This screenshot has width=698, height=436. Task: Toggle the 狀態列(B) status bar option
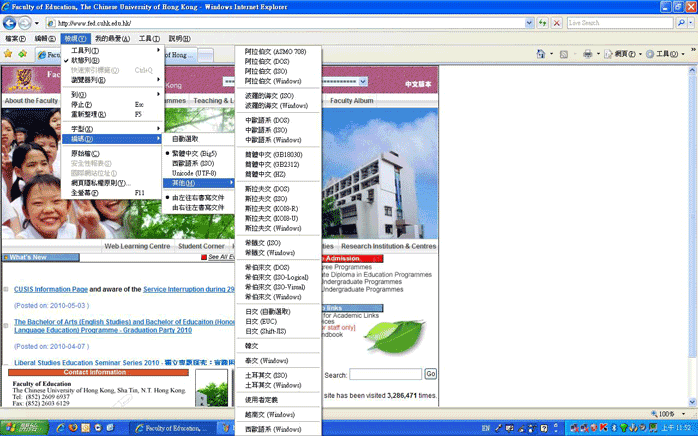coord(113,60)
